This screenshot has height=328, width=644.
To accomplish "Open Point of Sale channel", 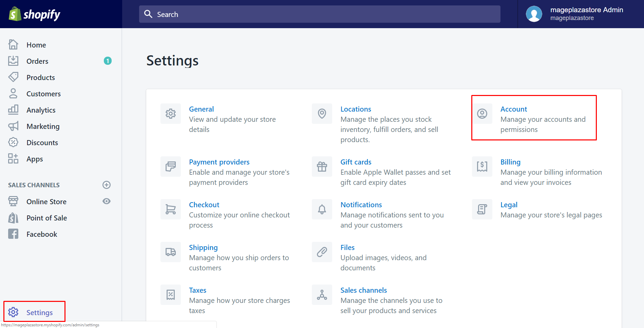I will [47, 218].
